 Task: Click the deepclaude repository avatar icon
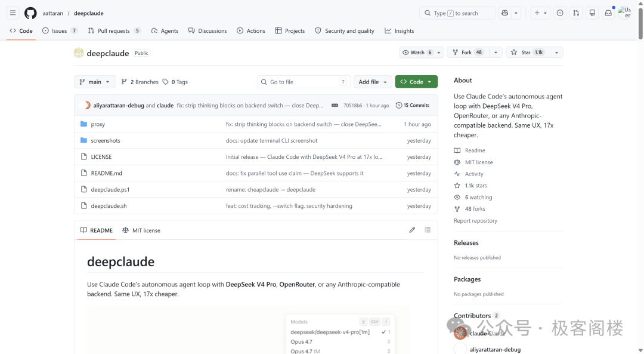pos(79,53)
